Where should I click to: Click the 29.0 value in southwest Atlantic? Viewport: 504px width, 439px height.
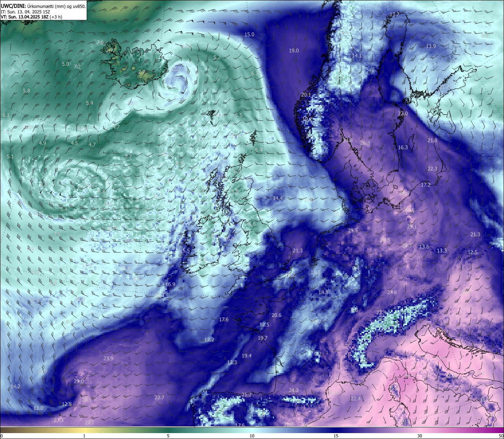click(79, 382)
